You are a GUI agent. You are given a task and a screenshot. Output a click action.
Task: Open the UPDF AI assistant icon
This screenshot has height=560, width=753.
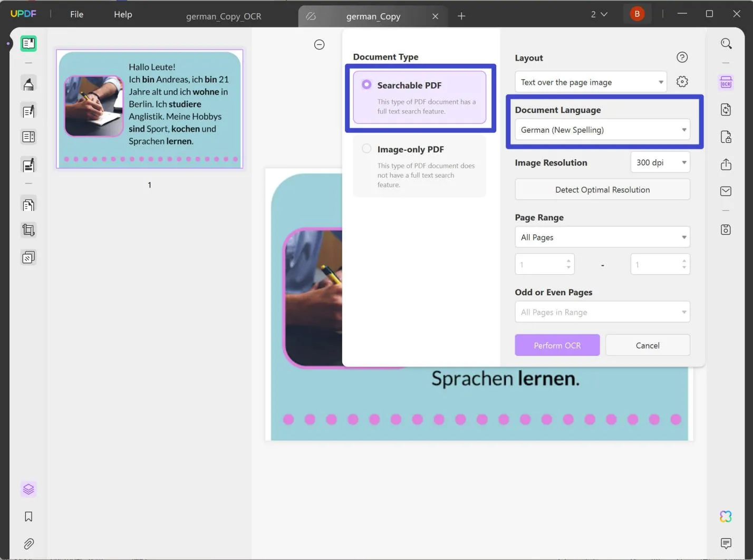tap(726, 517)
